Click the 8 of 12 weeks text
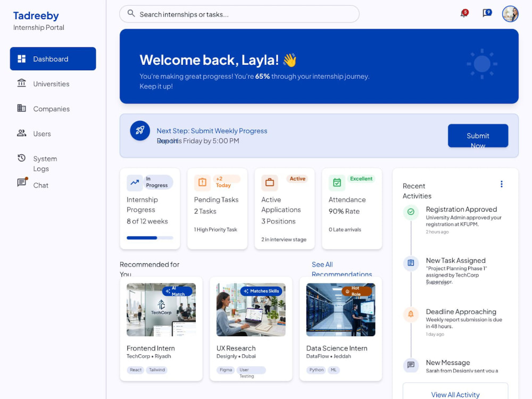 point(147,221)
